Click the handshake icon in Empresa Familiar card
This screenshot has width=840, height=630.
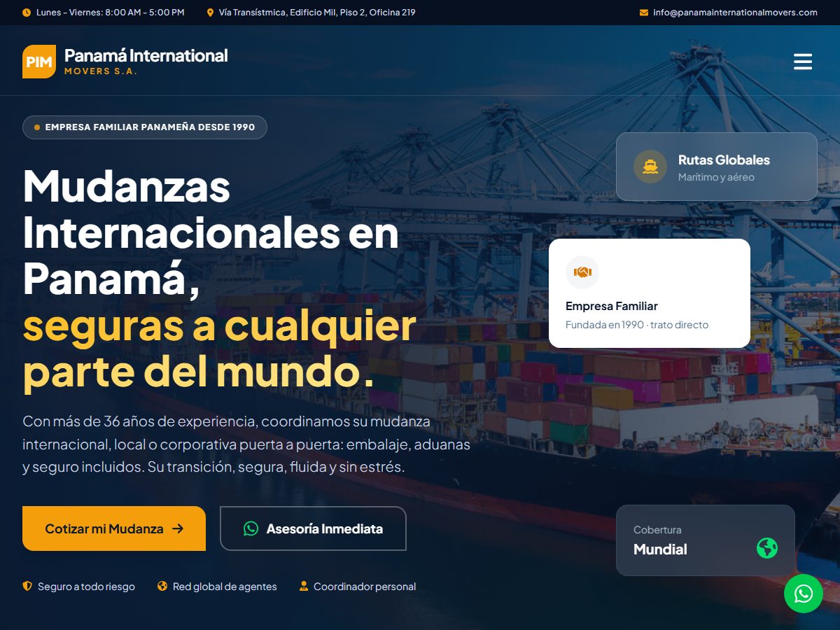pos(582,272)
